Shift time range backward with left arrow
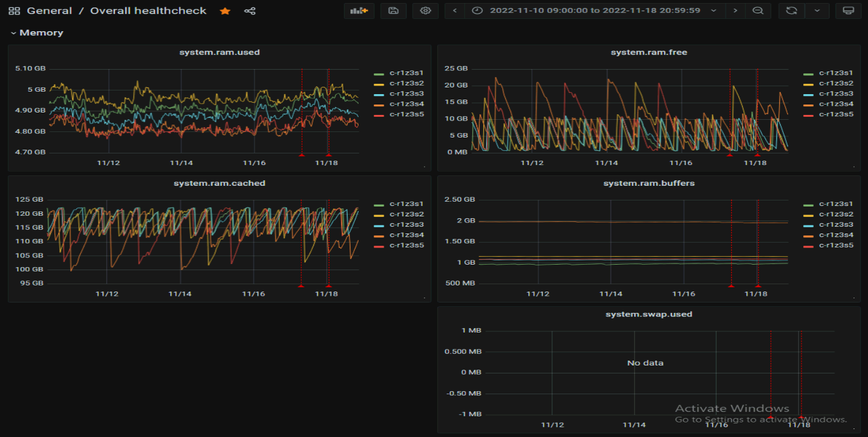868x437 pixels. [455, 11]
